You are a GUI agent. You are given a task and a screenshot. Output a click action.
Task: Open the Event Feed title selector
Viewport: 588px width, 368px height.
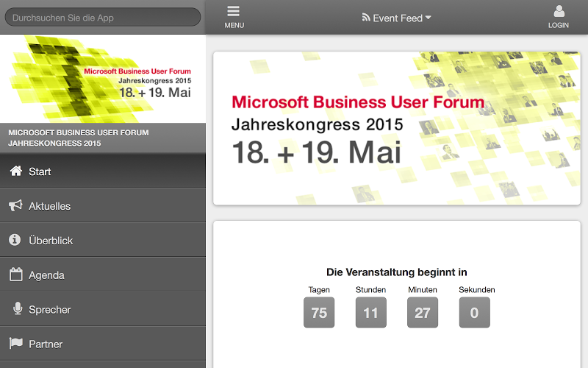(398, 18)
